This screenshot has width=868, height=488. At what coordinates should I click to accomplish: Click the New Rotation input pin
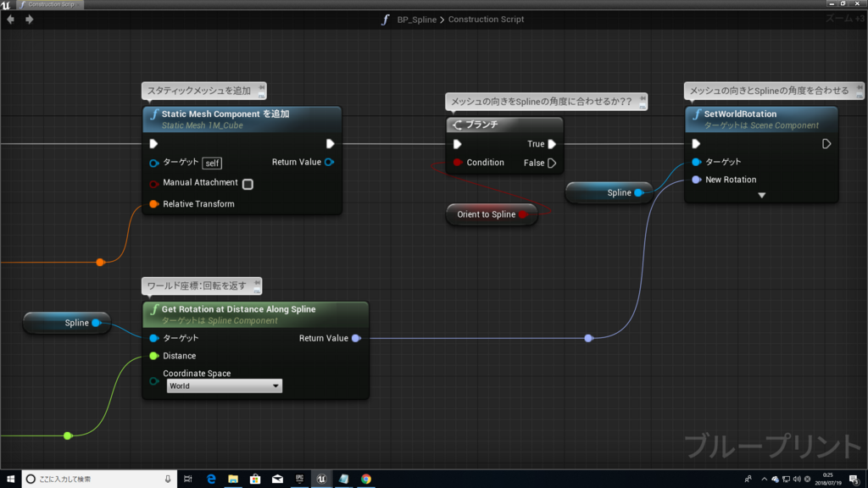coord(697,180)
